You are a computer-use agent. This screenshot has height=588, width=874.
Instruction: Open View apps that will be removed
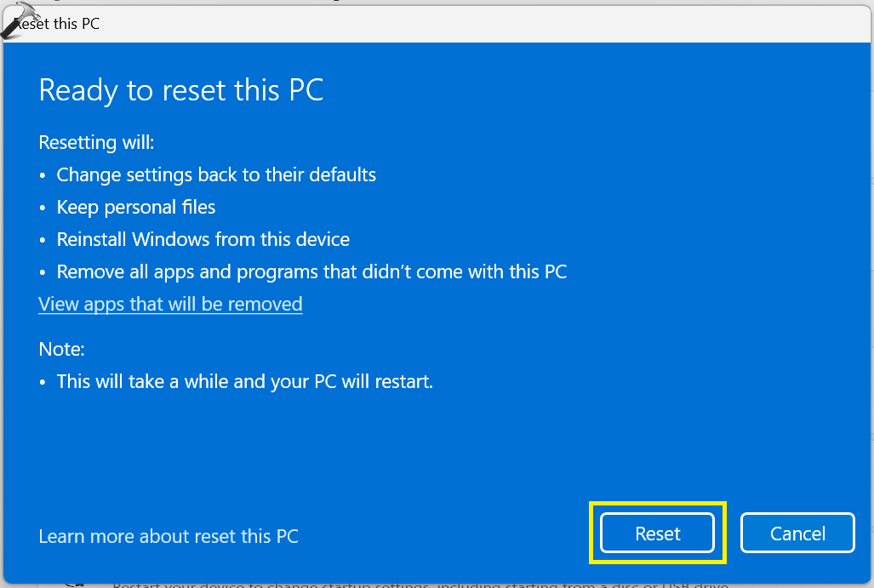pos(170,305)
